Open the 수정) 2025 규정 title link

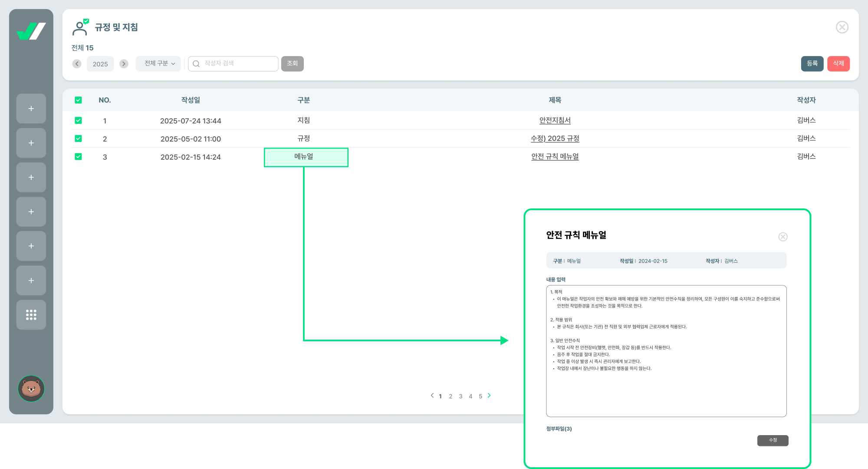pos(555,139)
